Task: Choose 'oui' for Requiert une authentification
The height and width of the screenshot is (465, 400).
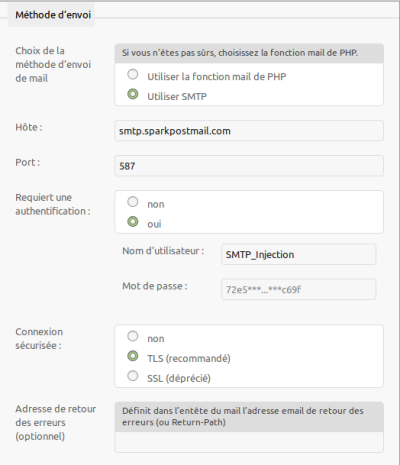Action: click(x=133, y=221)
